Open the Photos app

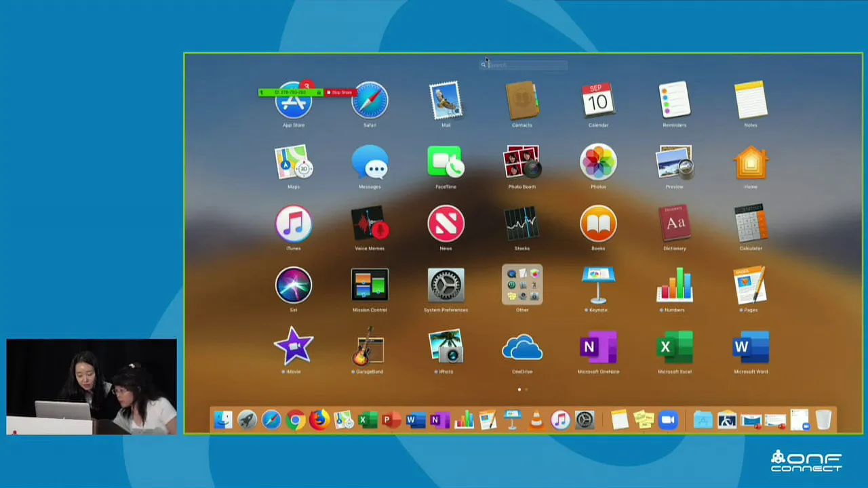pyautogui.click(x=598, y=163)
